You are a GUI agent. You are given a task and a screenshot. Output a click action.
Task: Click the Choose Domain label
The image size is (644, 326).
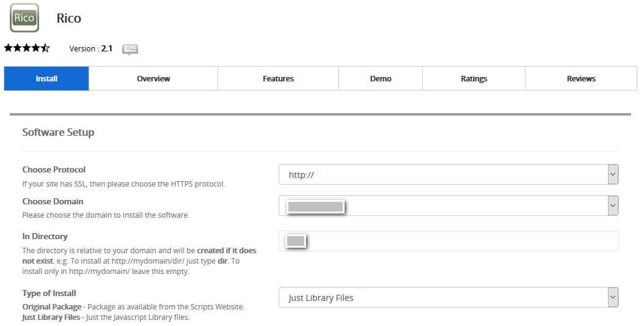(53, 201)
